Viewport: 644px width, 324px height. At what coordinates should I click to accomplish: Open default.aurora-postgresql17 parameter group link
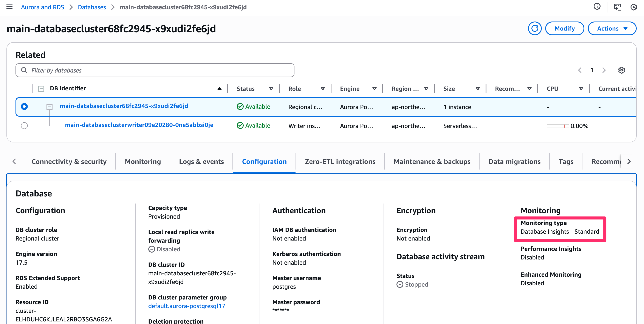pyautogui.click(x=186, y=306)
